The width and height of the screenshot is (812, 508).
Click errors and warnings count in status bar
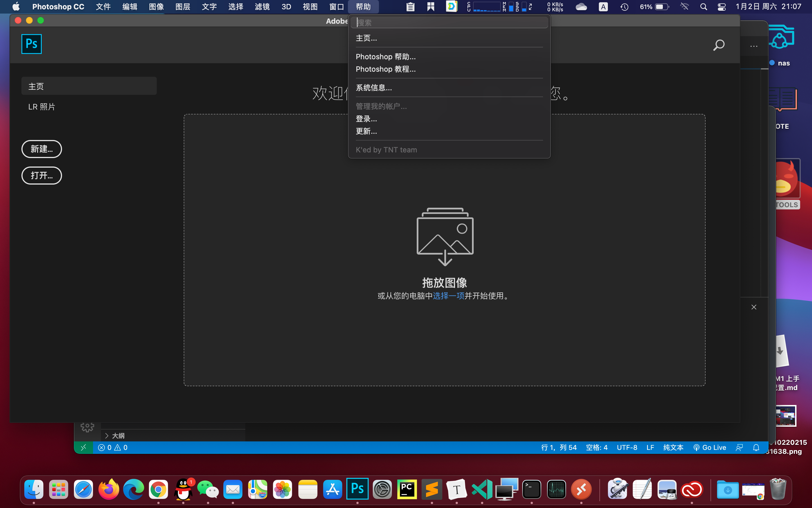[x=113, y=448]
